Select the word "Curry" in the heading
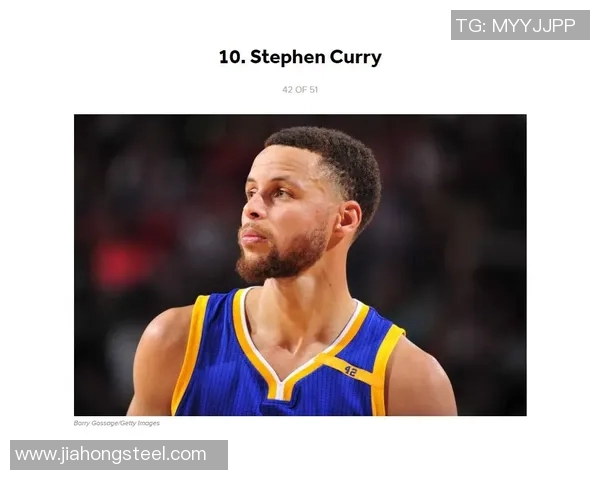This screenshot has height=480, width=600. [x=355, y=57]
